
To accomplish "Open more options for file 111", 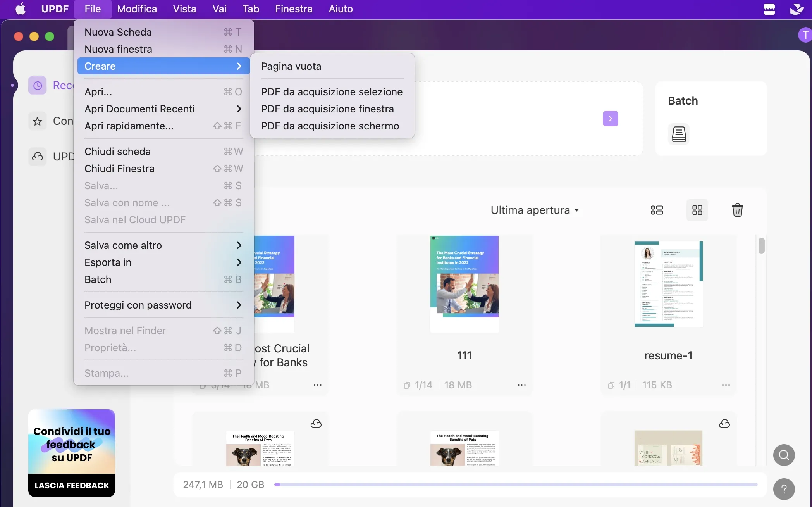I will pos(522,385).
